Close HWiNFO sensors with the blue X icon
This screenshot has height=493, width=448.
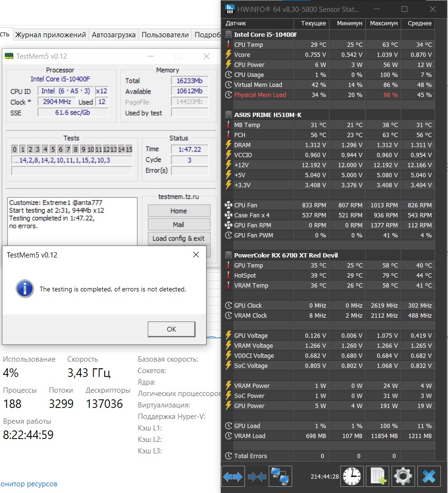[429, 476]
